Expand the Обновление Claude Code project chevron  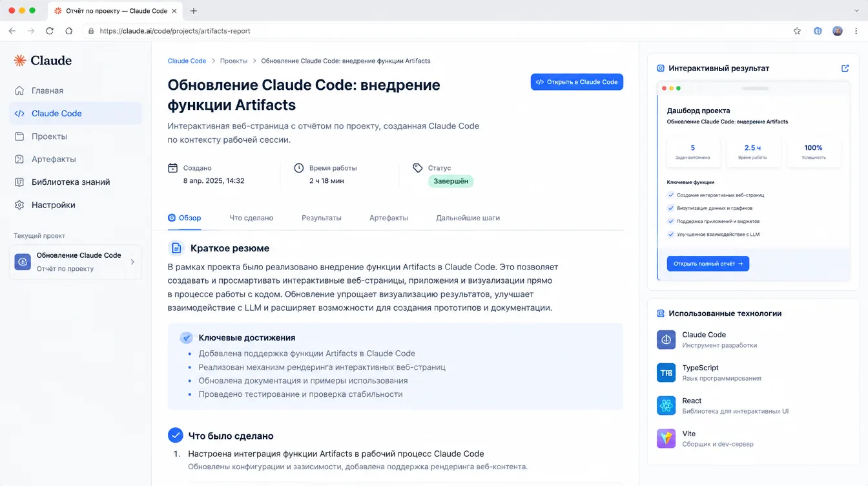point(132,262)
